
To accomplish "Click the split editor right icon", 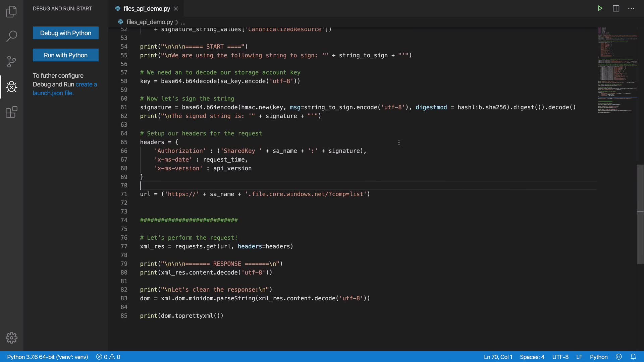I will coord(616,8).
